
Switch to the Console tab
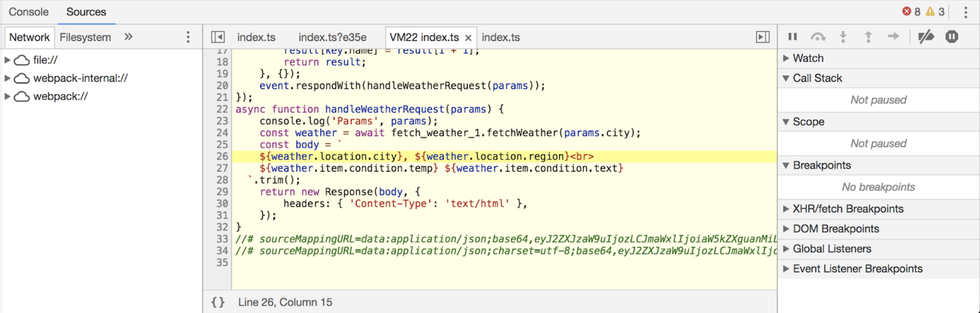pos(28,12)
